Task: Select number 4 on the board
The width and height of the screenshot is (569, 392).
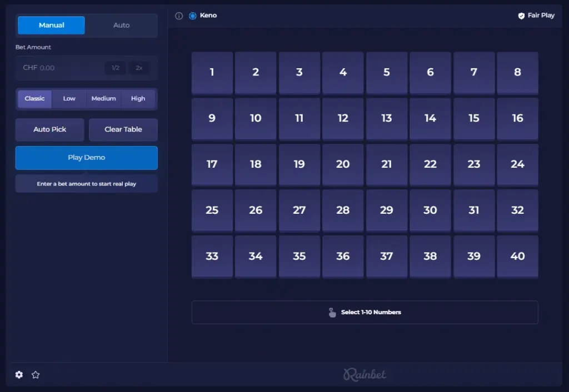Action: coord(343,73)
